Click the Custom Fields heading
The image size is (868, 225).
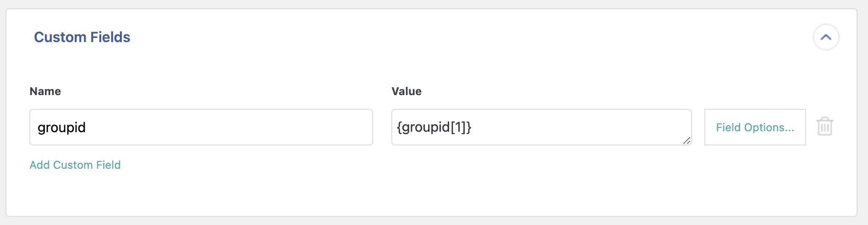82,37
